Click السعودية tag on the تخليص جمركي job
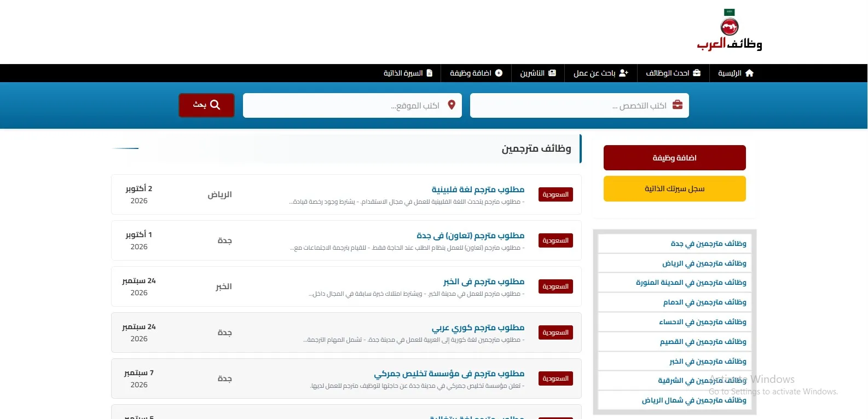Viewport: 868px width, 419px height. 555,378
